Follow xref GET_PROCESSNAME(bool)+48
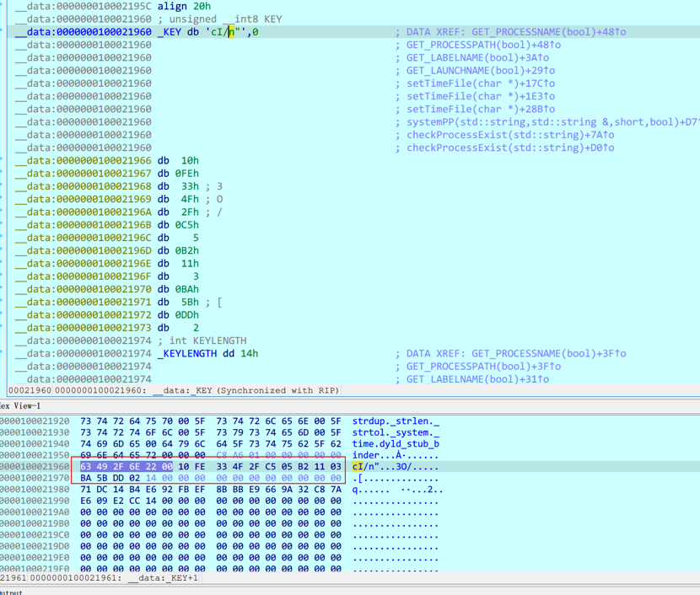This screenshot has width=700, height=595. pos(549,32)
